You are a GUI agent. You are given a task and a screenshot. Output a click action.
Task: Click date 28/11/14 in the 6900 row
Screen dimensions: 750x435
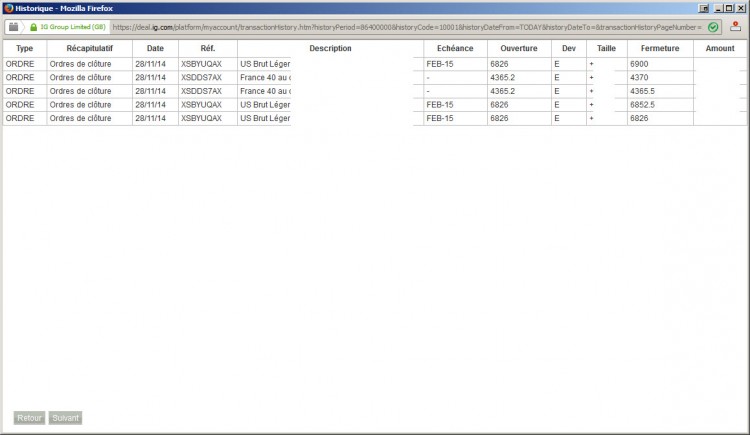click(x=150, y=64)
